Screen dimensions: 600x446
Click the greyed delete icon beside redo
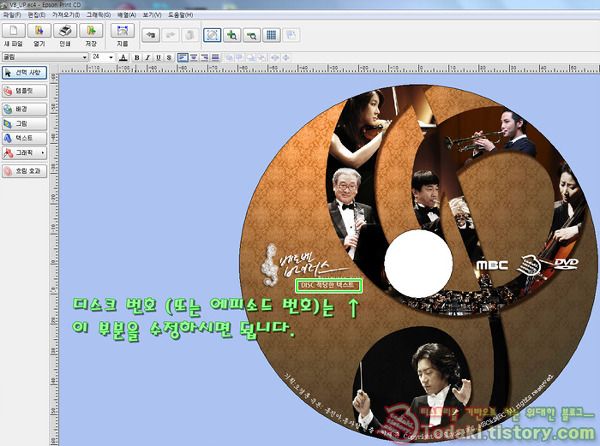[190, 35]
